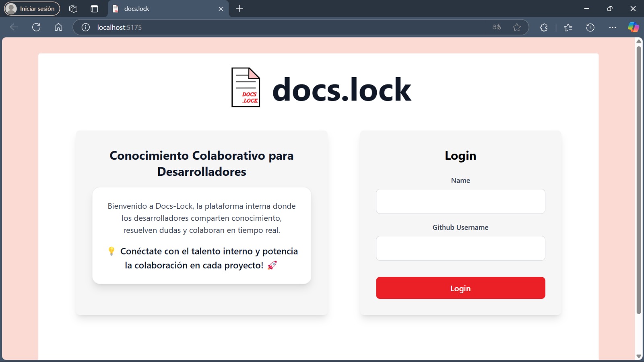Click the Name label
The width and height of the screenshot is (644, 362).
(460, 181)
